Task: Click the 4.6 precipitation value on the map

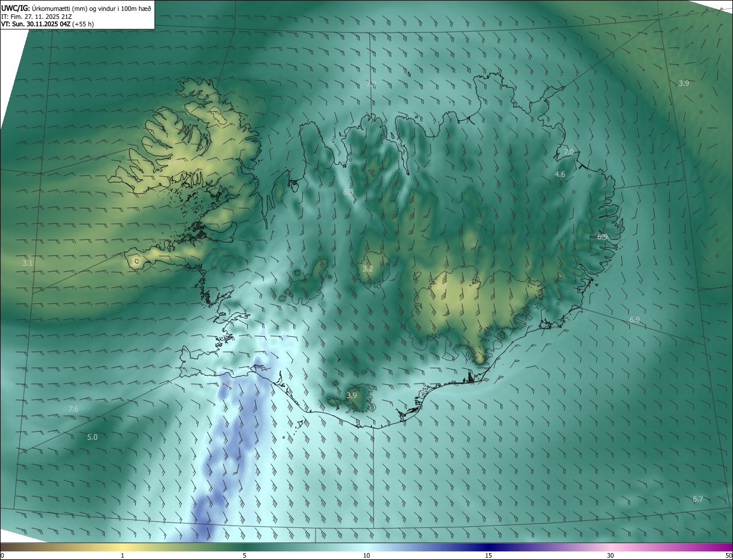Action: (559, 174)
